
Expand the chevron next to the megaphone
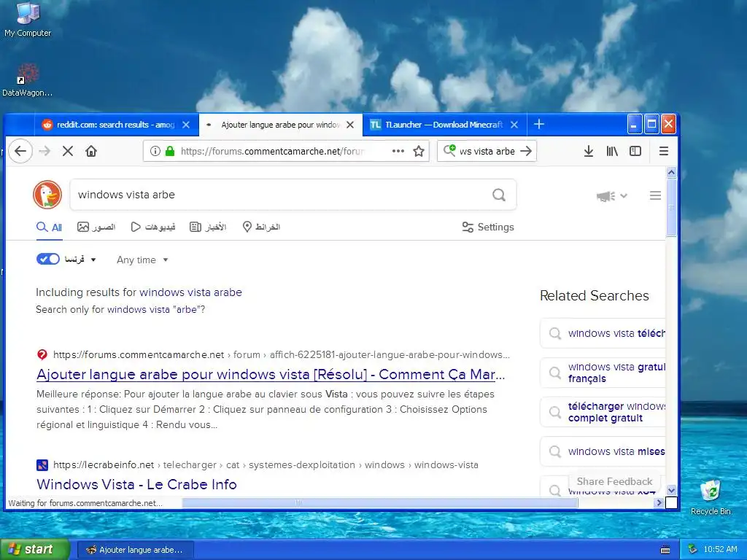pos(624,195)
